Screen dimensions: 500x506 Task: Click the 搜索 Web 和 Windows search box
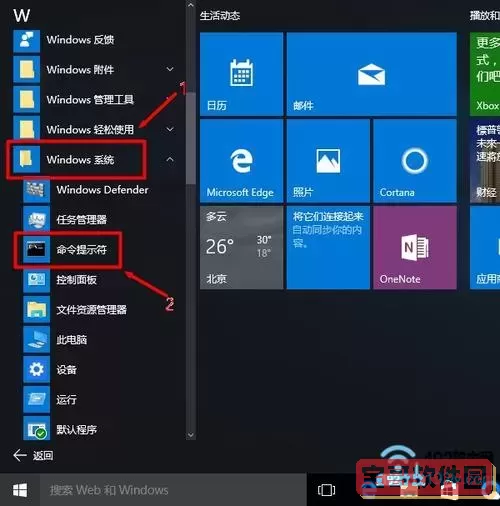(x=173, y=490)
